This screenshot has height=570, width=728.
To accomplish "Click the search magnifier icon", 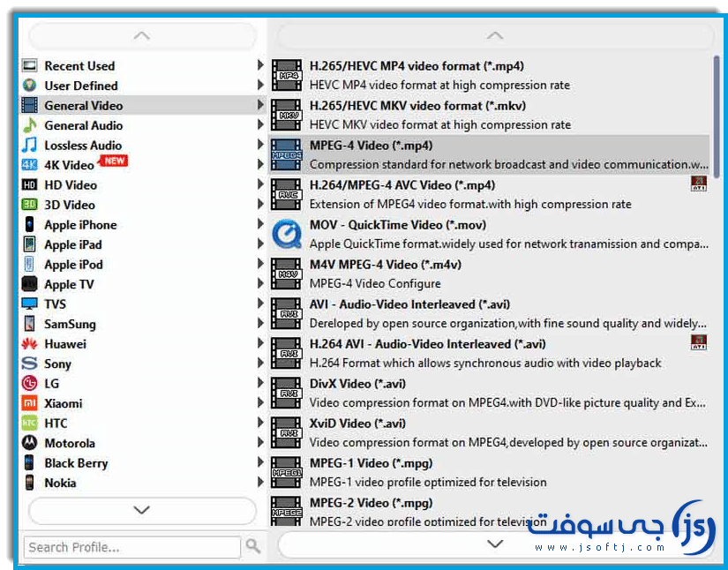I will [253, 546].
